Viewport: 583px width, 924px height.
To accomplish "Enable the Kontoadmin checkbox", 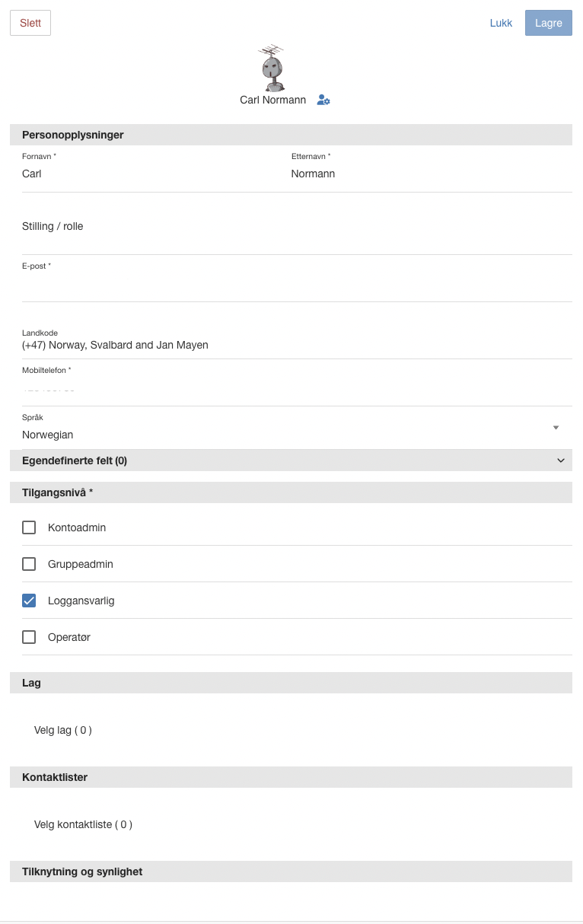I will pyautogui.click(x=29, y=527).
